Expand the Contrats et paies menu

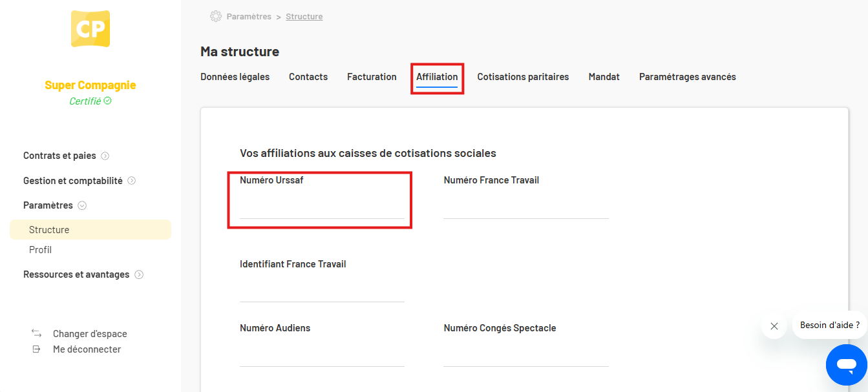click(105, 156)
